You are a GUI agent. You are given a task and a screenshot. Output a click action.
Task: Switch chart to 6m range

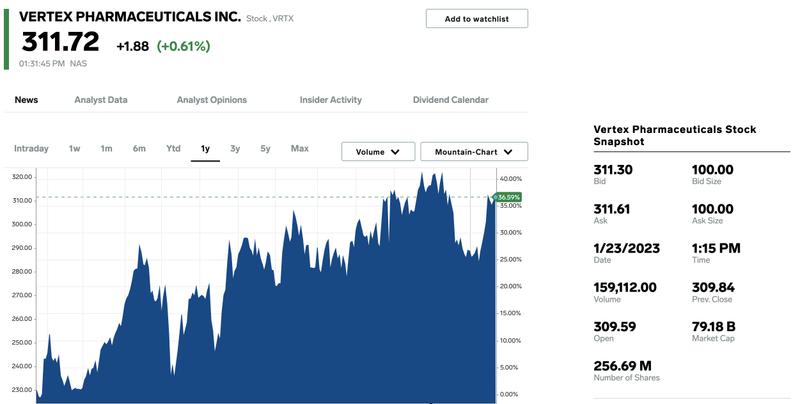click(x=139, y=148)
